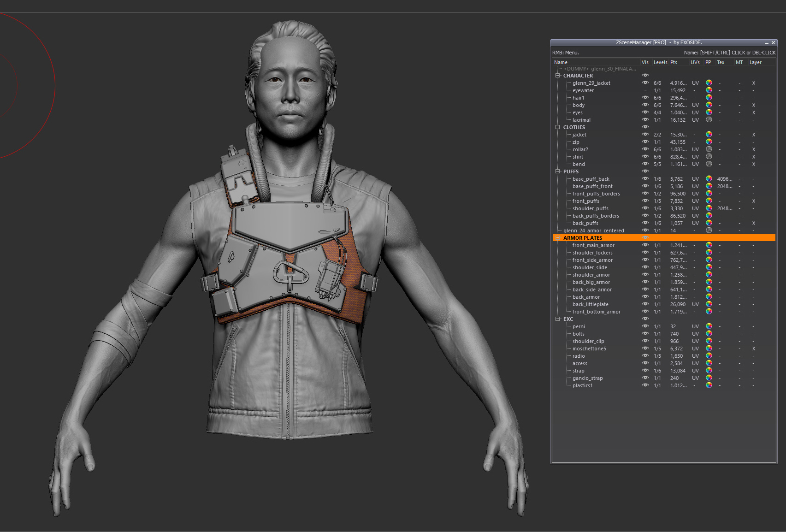Screen dimensions: 786x532
Task: Hide the entire CHARACTER group
Action: [x=645, y=76]
